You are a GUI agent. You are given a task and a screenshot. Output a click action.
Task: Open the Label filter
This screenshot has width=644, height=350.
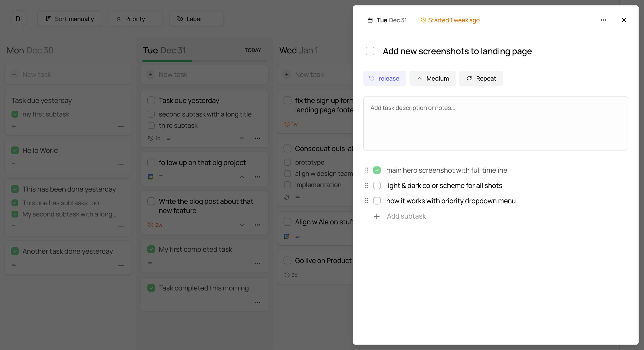pyautogui.click(x=196, y=19)
